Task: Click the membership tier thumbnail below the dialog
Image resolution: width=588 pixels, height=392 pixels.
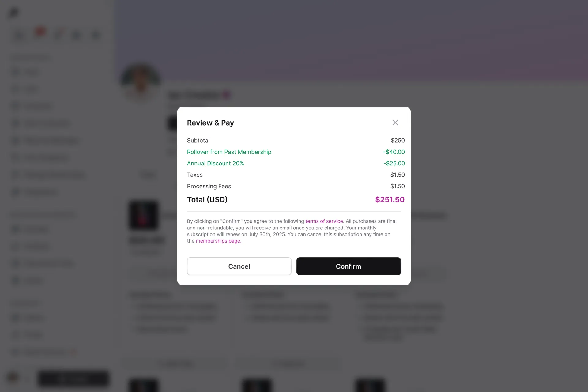Action: [x=143, y=215]
